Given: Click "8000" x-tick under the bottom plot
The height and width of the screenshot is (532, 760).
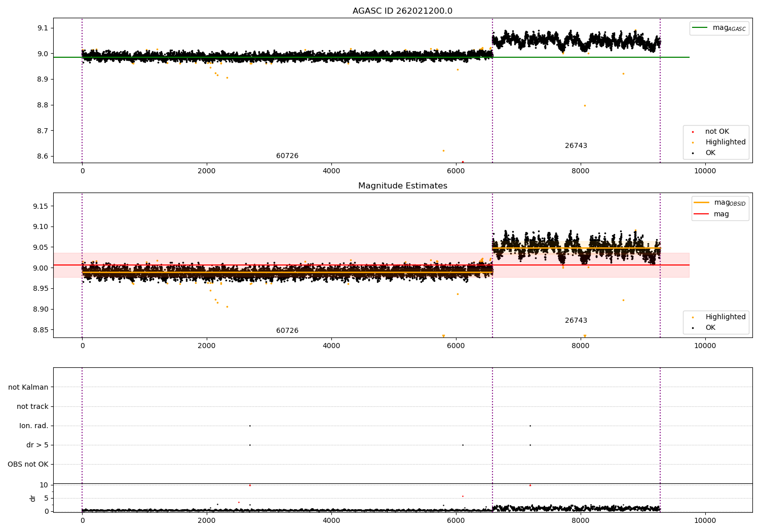Looking at the screenshot, I should pyautogui.click(x=580, y=521).
